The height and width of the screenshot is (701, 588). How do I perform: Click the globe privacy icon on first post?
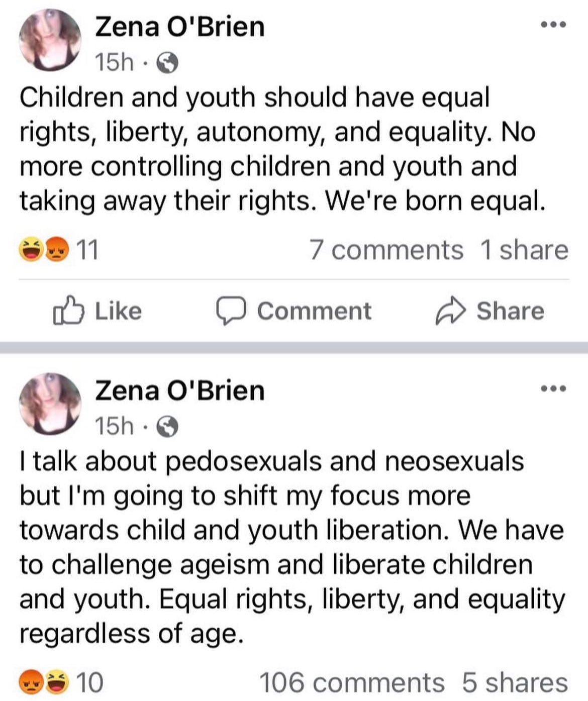[167, 62]
